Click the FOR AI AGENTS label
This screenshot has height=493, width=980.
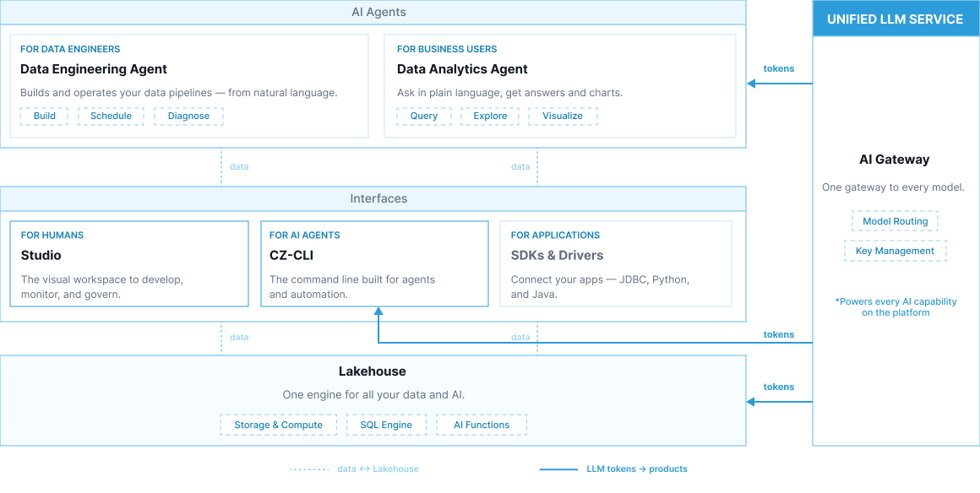304,236
